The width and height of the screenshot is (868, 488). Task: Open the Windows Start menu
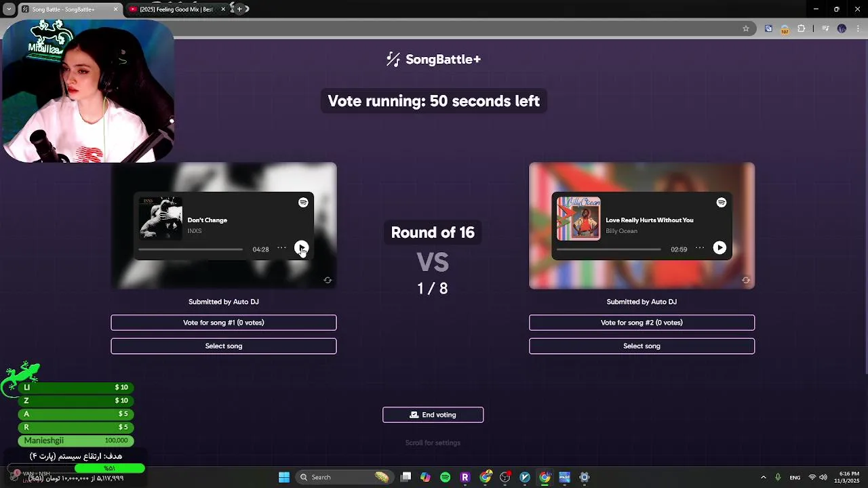[x=284, y=477]
